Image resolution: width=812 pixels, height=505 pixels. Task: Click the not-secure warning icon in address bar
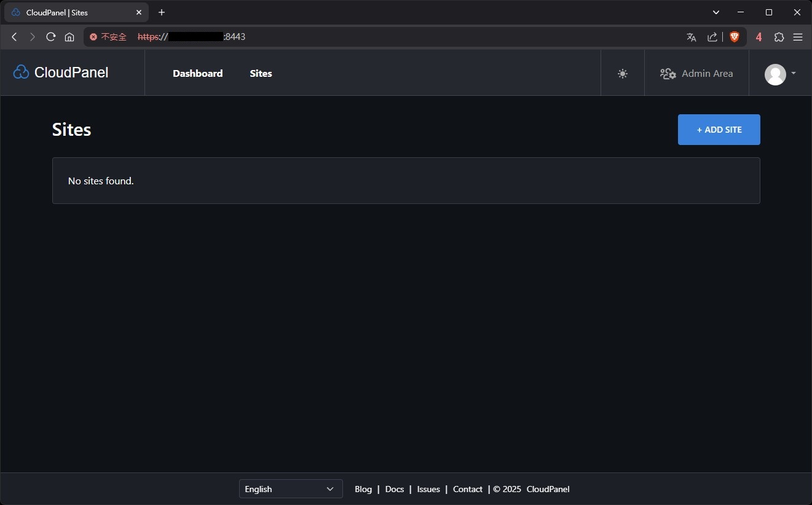tap(93, 37)
